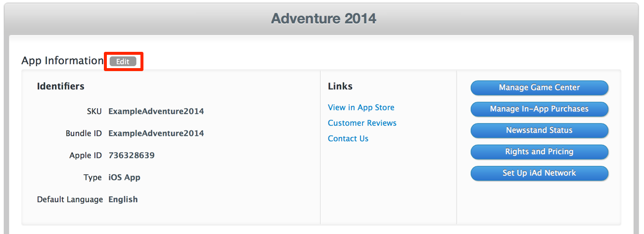Click the Apple ID number 736328639

132,156
